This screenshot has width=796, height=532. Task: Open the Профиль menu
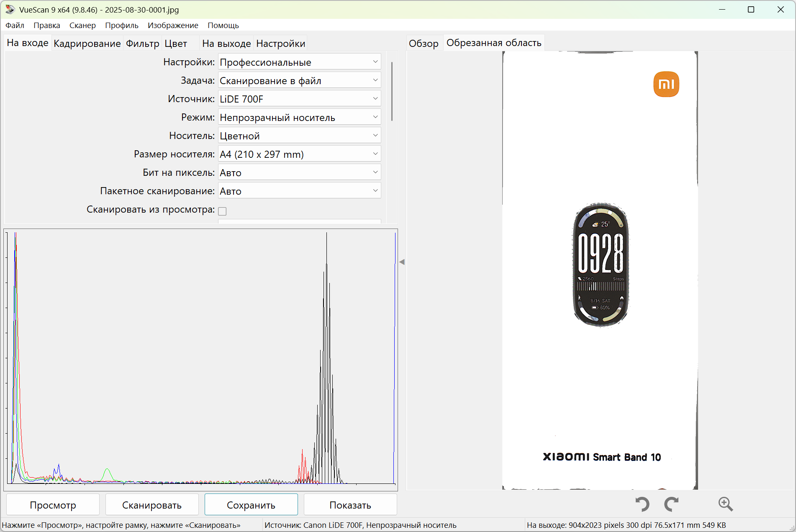[122, 25]
